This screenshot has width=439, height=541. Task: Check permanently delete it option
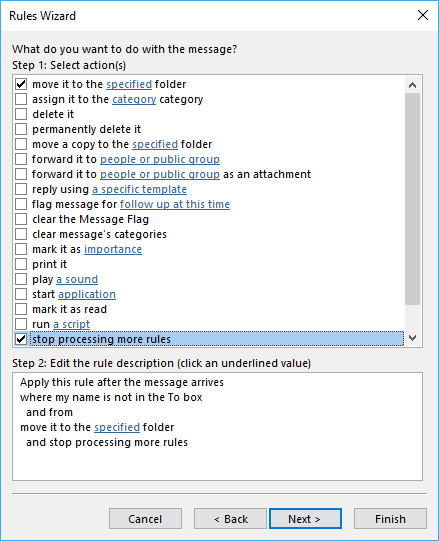click(21, 129)
